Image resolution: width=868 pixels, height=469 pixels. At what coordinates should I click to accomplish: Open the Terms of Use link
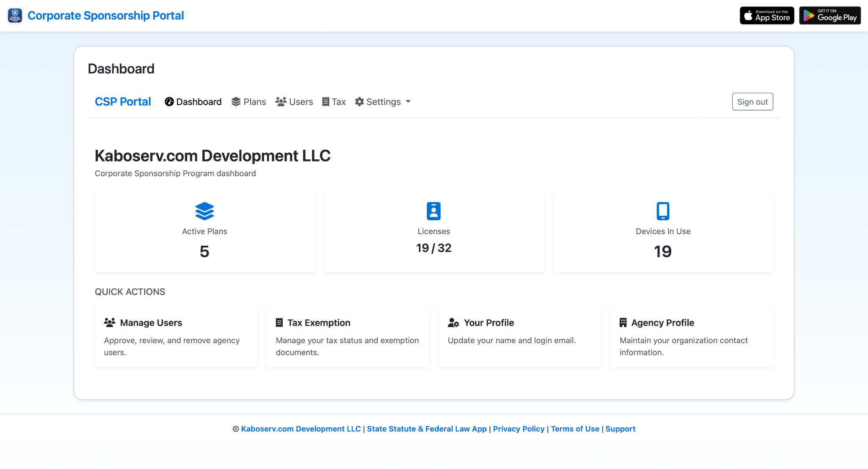[575, 429]
